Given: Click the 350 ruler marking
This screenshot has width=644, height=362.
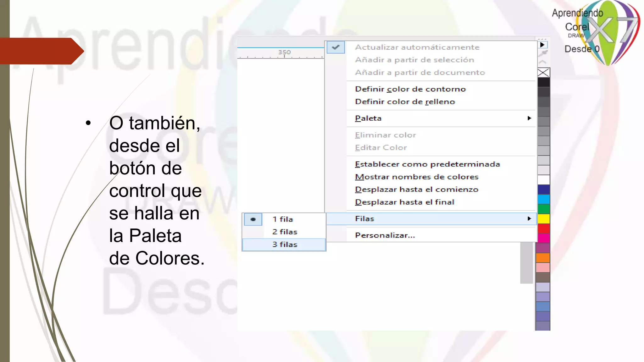Looking at the screenshot, I should (x=284, y=52).
